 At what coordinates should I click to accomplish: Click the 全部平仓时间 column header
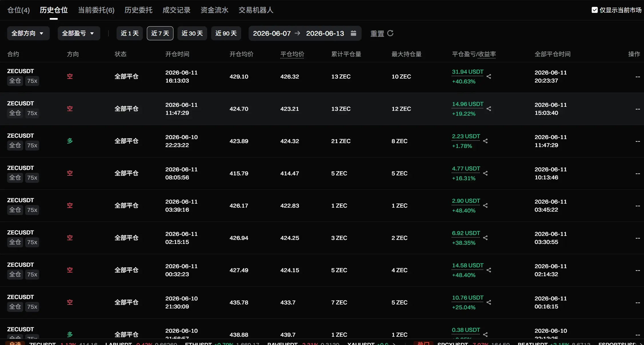coord(553,54)
